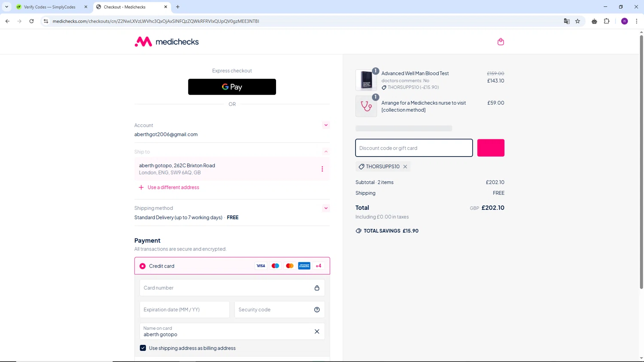Click the Name on card field
Image resolution: width=644 pixels, height=362 pixels.
[232, 332]
